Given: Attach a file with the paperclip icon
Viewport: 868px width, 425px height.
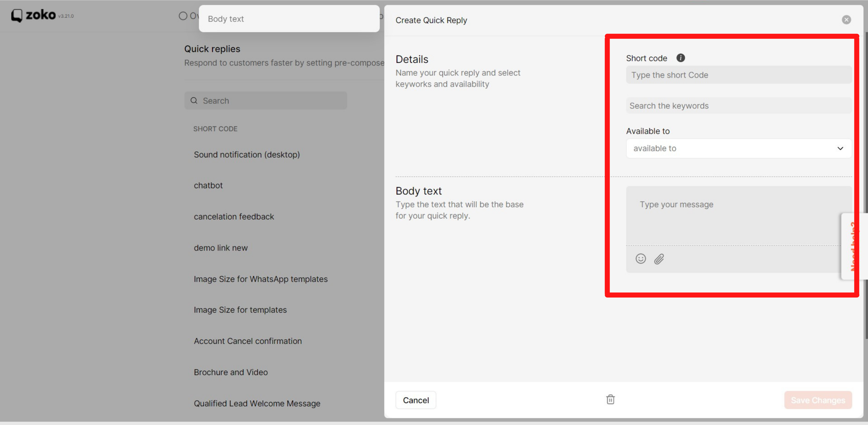Looking at the screenshot, I should (659, 259).
